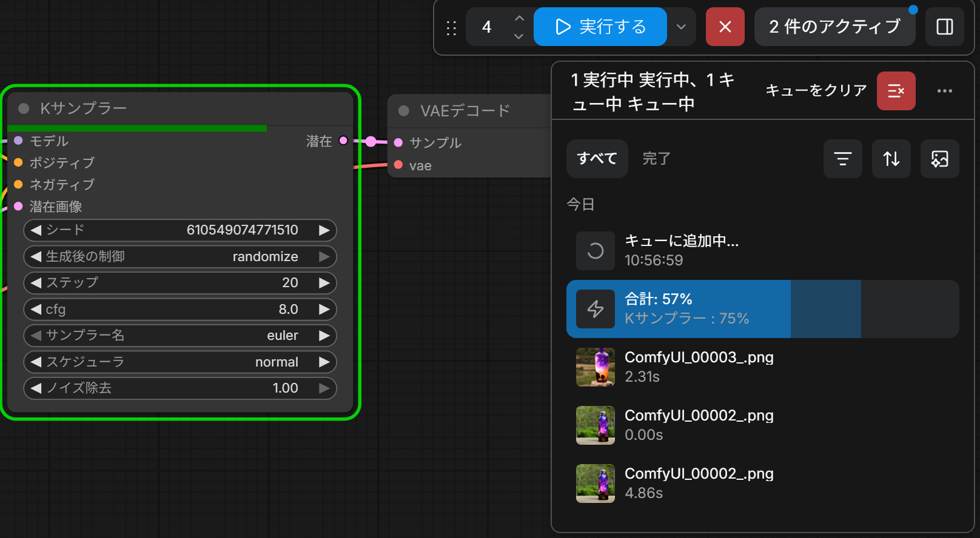Clear the queue with the red icon
980x538 pixels.
tap(896, 91)
